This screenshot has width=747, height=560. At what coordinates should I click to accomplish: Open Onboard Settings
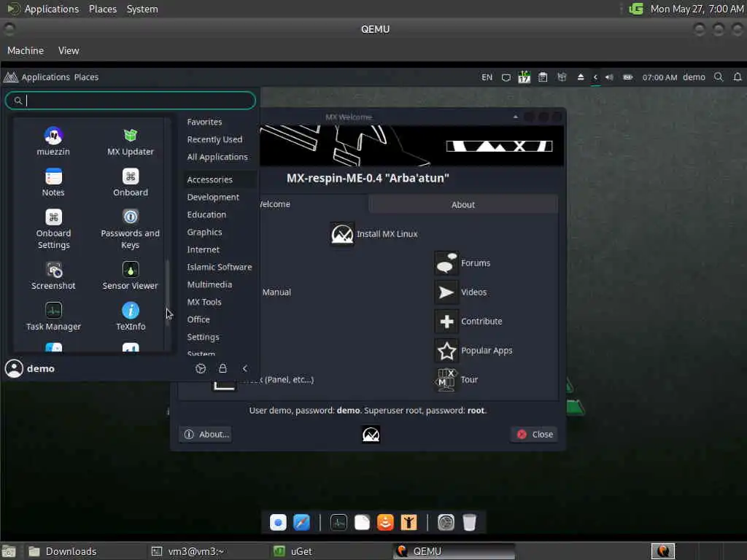tap(53, 229)
